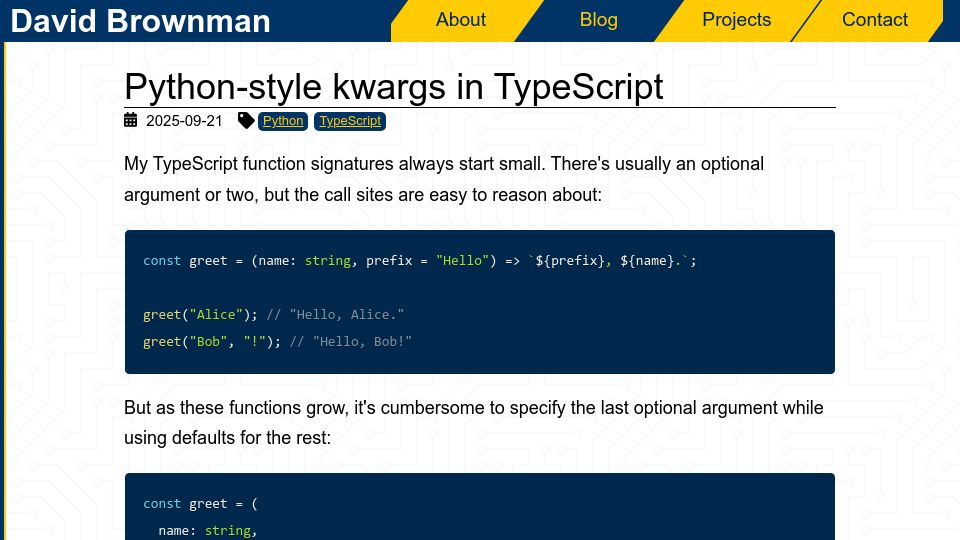Screen dimensions: 960x540
Task: Click the code line greet("Bob", "!")
Action: pyautogui.click(x=277, y=342)
